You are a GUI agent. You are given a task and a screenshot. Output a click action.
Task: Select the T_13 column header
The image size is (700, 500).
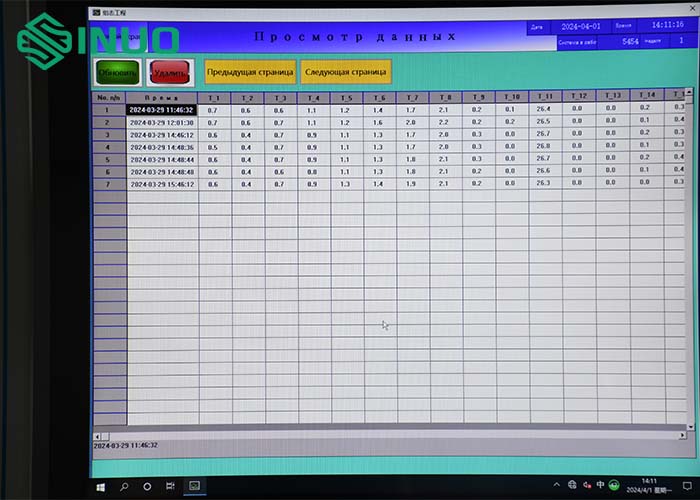tap(613, 95)
